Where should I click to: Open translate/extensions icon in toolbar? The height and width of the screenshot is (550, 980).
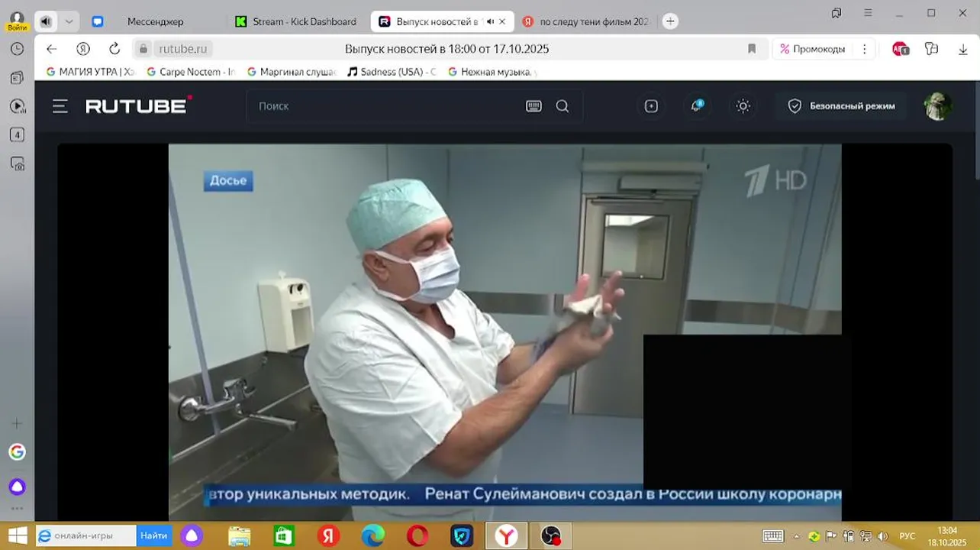click(931, 49)
